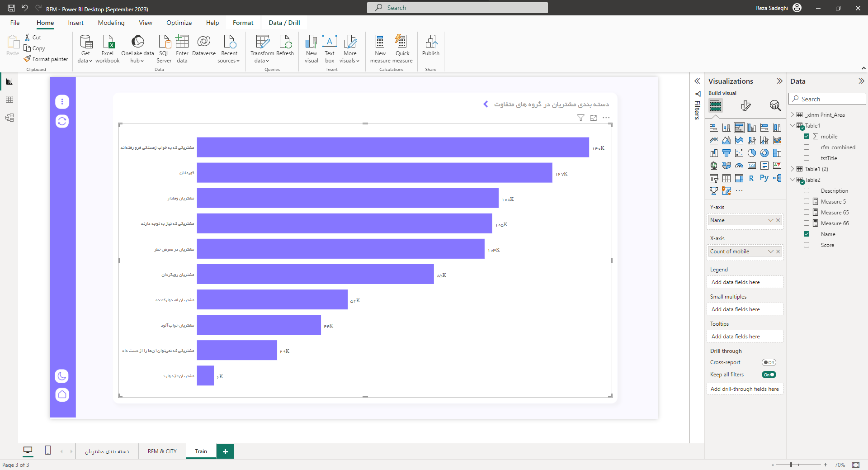Image resolution: width=868 pixels, height=470 pixels.
Task: Switch to Model view in left sidebar
Action: coord(9,118)
